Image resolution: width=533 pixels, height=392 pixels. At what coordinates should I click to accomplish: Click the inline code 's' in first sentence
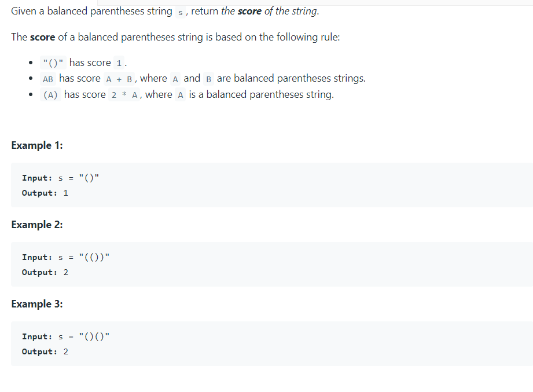[x=180, y=12]
